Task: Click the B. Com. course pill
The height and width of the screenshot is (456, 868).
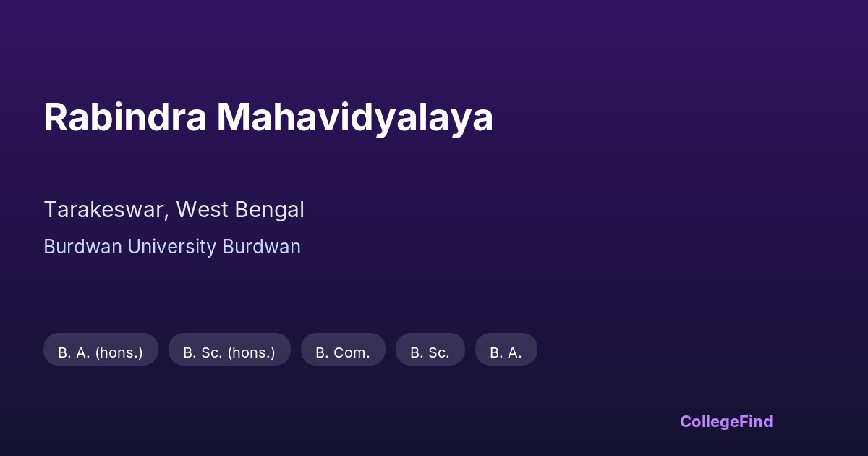Action: [343, 352]
